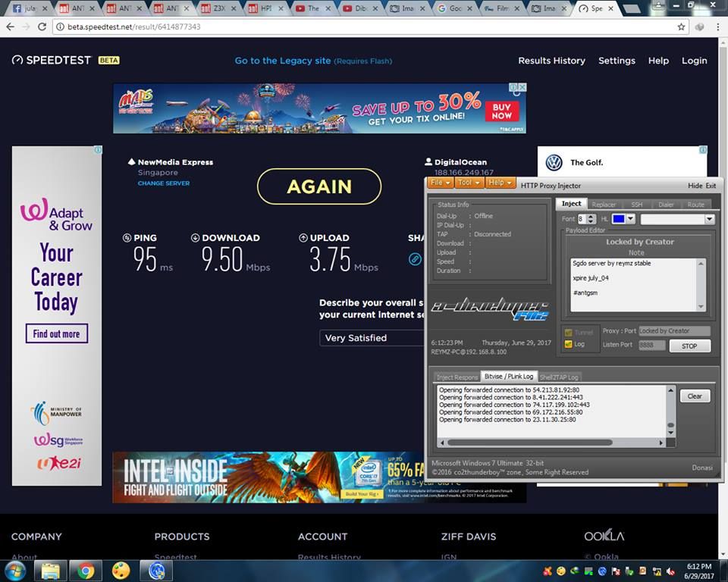728x582 pixels.
Task: Click the browser back arrow
Action: 10,27
